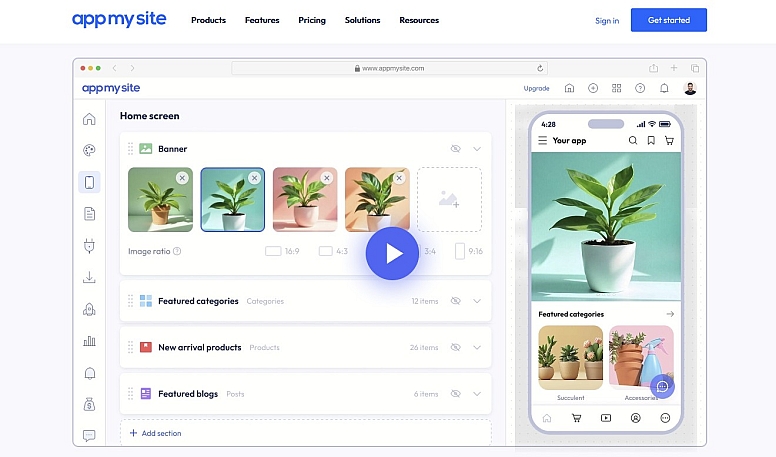Click the floating chat button in phone preview
Viewport: 776px width, 457px height.
pyautogui.click(x=662, y=387)
